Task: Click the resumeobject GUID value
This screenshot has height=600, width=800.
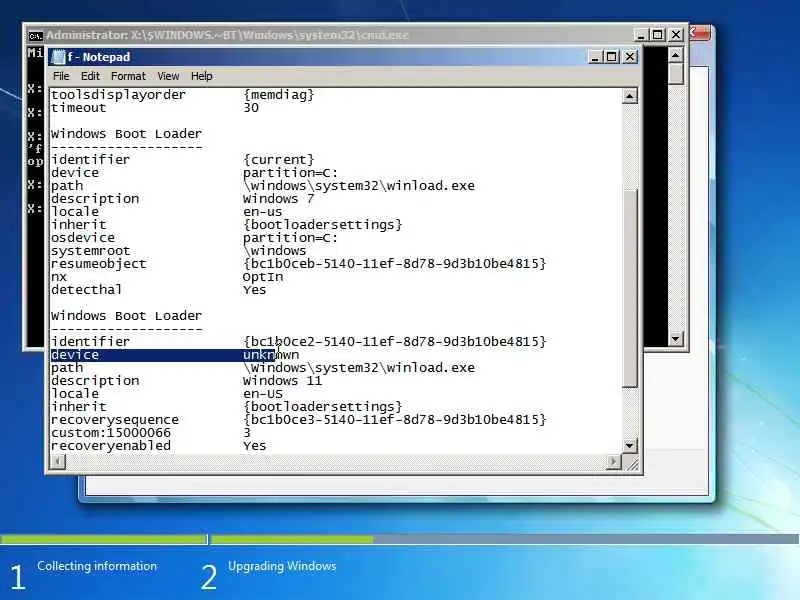Action: point(394,264)
